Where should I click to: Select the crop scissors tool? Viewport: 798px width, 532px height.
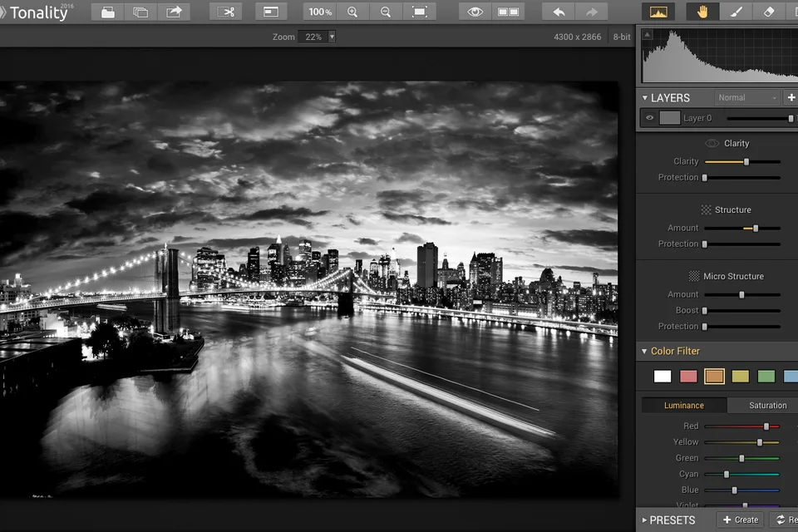tap(225, 12)
